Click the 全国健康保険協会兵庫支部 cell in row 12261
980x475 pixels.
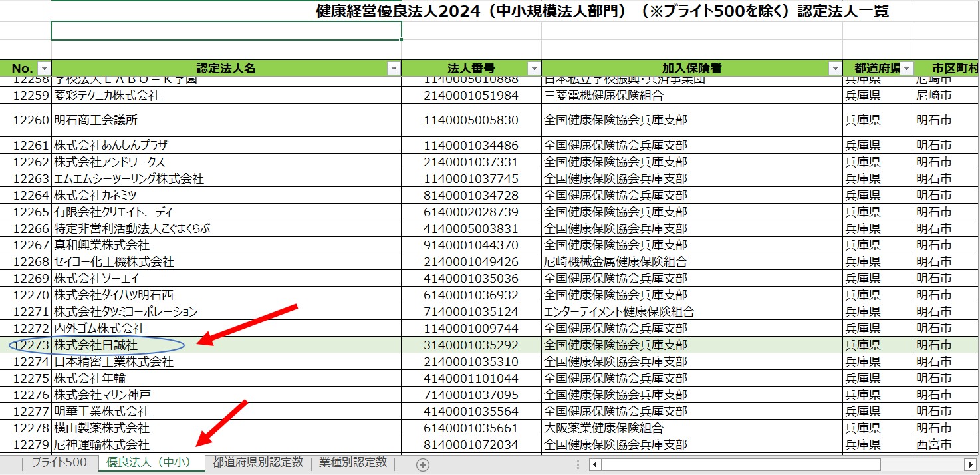click(x=692, y=146)
